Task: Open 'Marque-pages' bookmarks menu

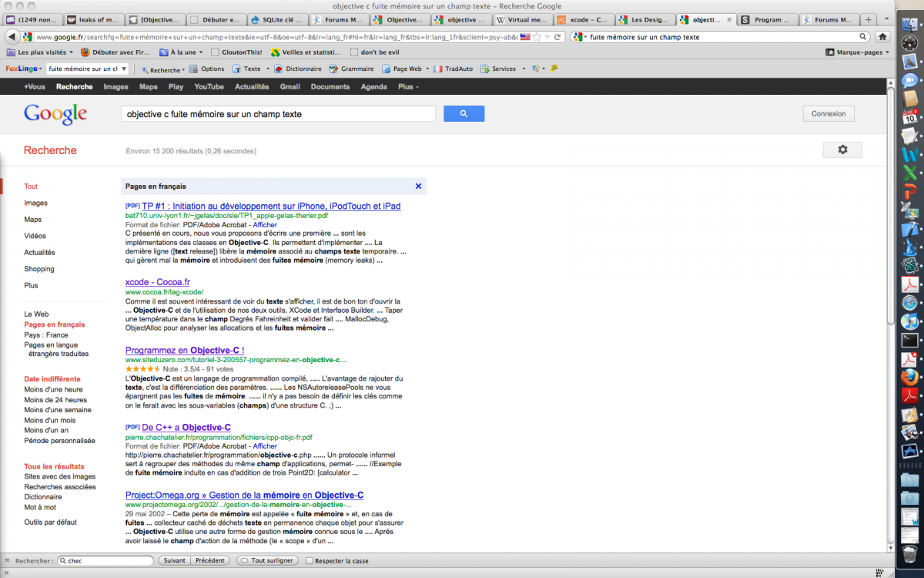Action: (x=858, y=52)
